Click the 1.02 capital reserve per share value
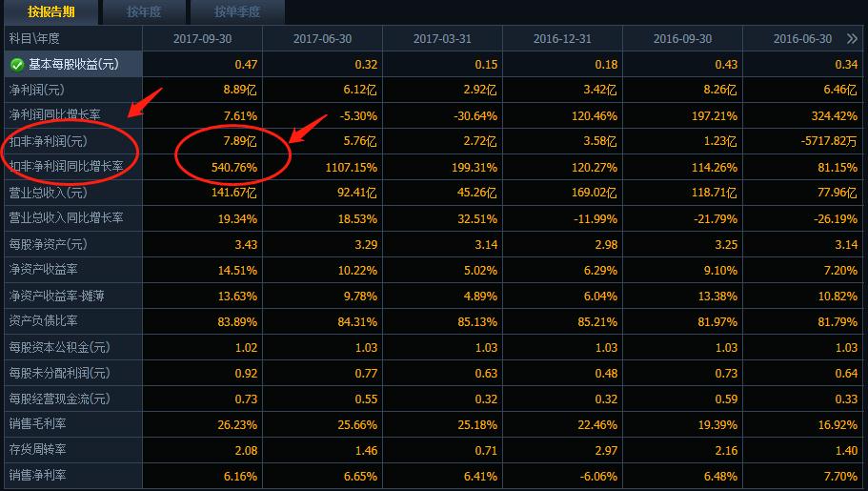 (246, 347)
